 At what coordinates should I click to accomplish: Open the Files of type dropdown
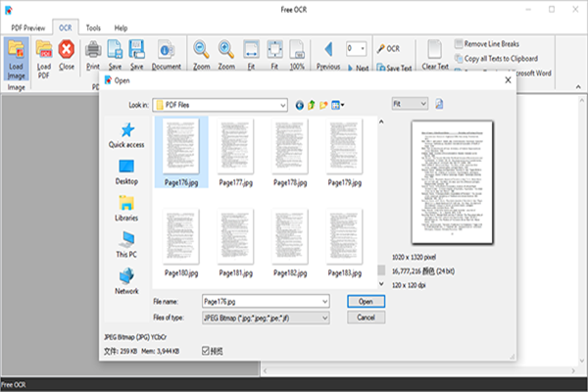point(324,317)
